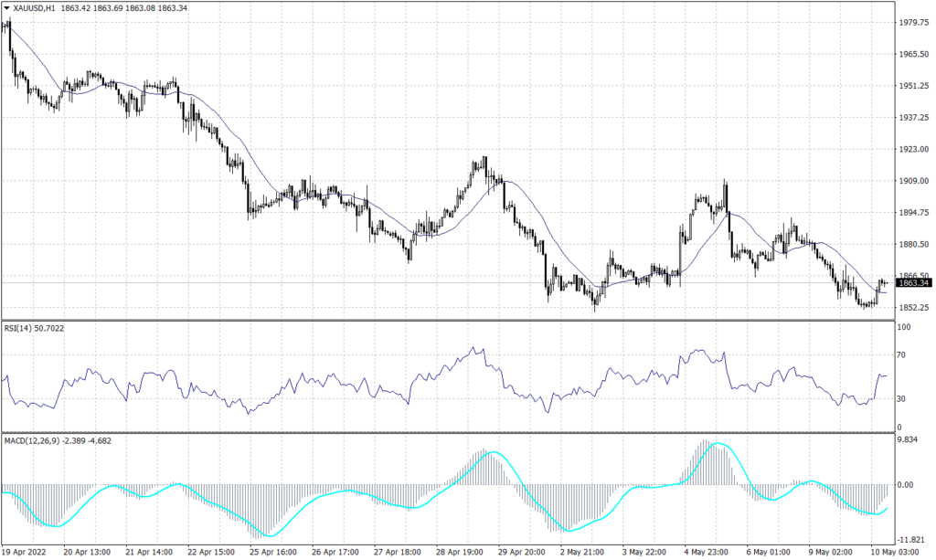Viewport: 936px width, 560px height.
Task: Open the chart dropdown arrow beside XAUUSD,H1
Action: pyautogui.click(x=8, y=7)
